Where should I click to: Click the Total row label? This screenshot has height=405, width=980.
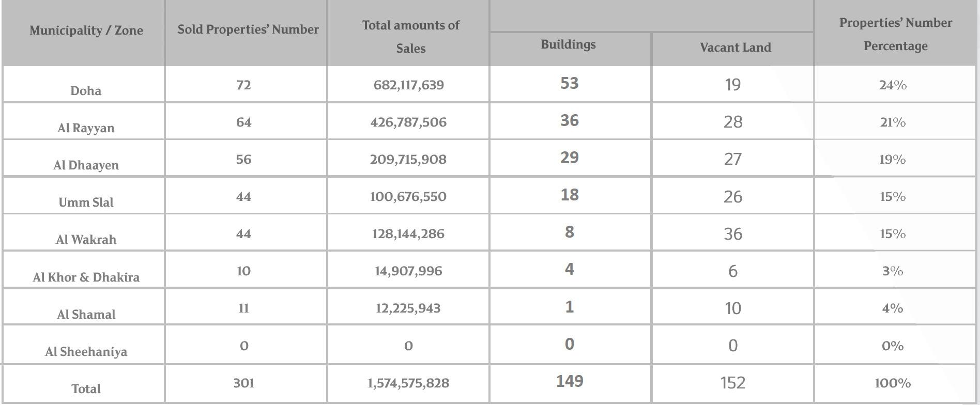pyautogui.click(x=86, y=389)
